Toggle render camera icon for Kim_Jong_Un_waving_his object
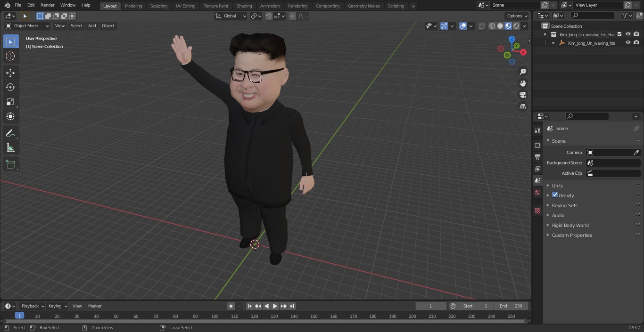 coord(636,43)
